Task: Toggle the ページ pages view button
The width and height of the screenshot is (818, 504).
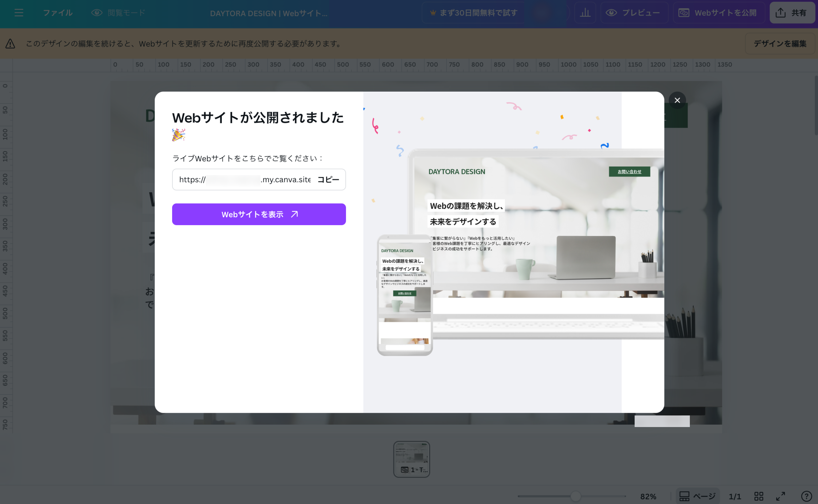Action: [x=698, y=496]
